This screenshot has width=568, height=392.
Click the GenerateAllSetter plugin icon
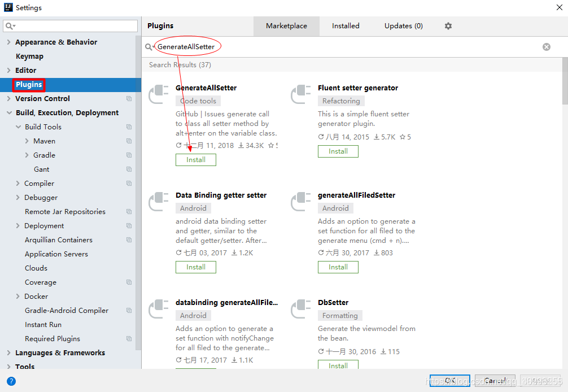[159, 94]
